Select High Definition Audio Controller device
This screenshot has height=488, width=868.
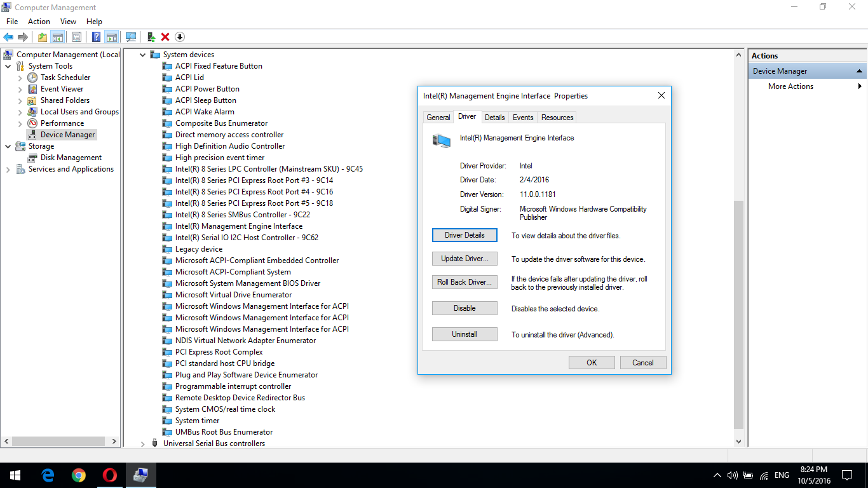[x=230, y=146]
